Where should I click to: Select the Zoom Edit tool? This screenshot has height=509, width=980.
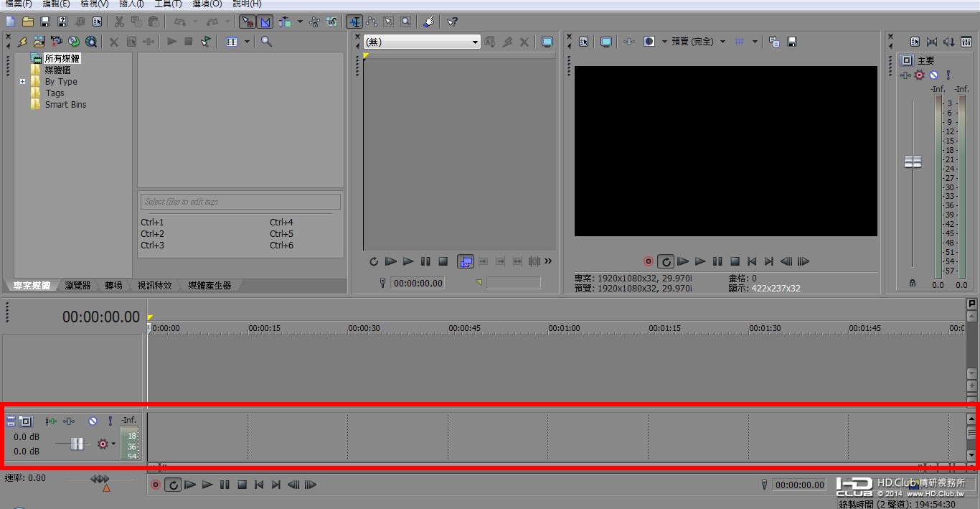(x=406, y=22)
